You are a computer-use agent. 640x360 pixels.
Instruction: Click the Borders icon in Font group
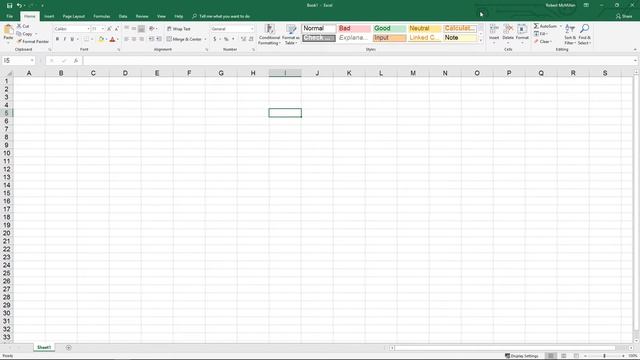click(86, 39)
